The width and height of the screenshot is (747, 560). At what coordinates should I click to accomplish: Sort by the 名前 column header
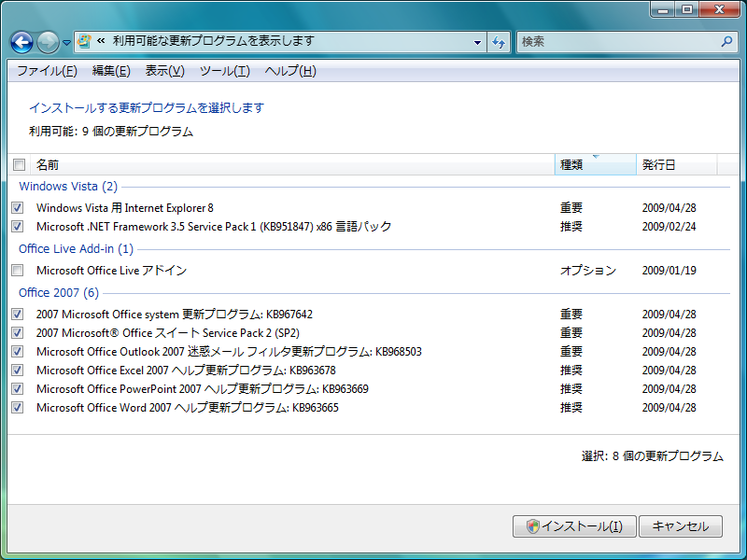point(292,165)
